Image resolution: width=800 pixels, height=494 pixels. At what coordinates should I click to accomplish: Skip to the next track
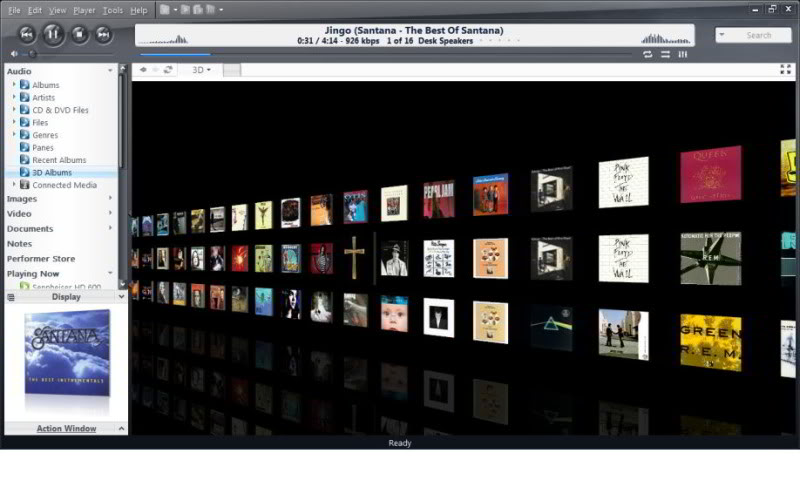103,35
